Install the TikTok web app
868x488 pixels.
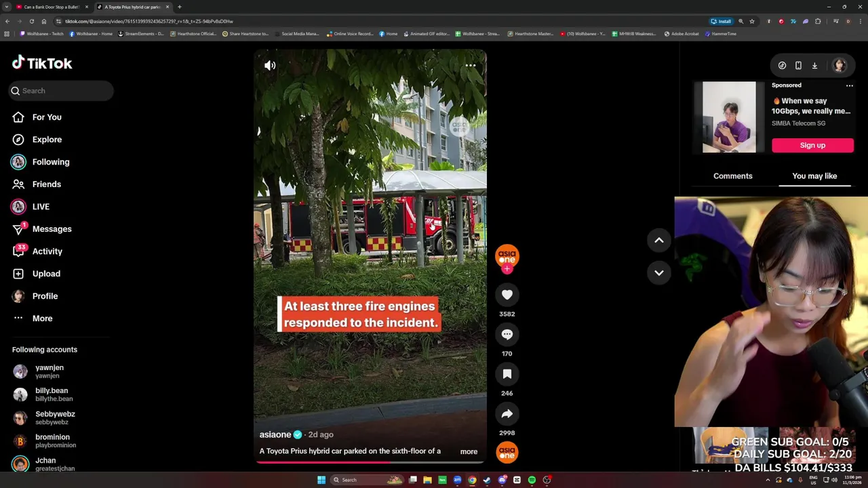[721, 21]
